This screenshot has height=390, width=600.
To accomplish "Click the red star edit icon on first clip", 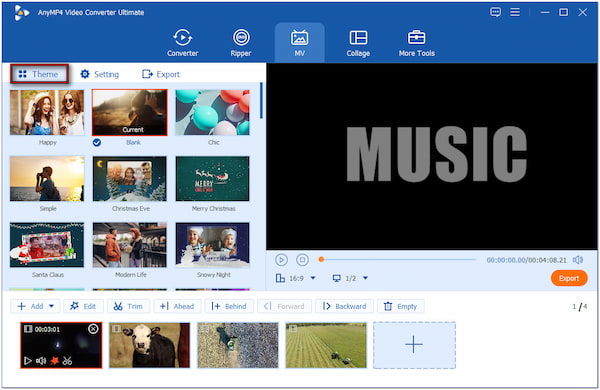I will (54, 361).
